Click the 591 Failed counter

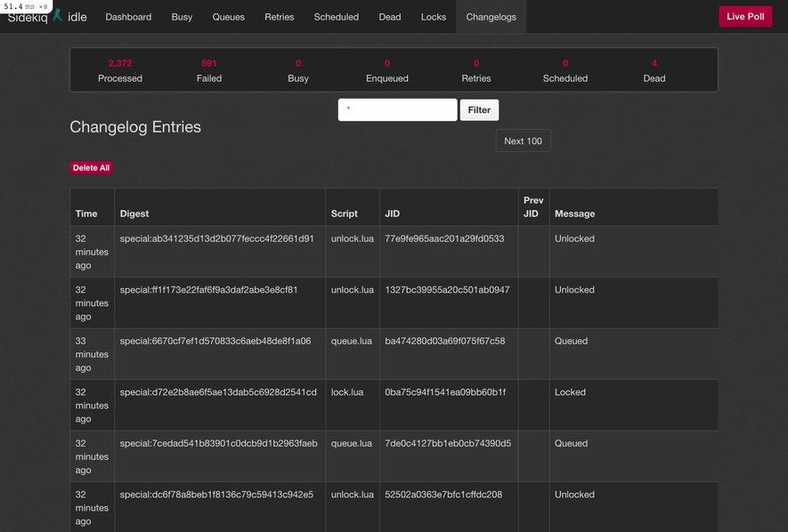coord(209,70)
